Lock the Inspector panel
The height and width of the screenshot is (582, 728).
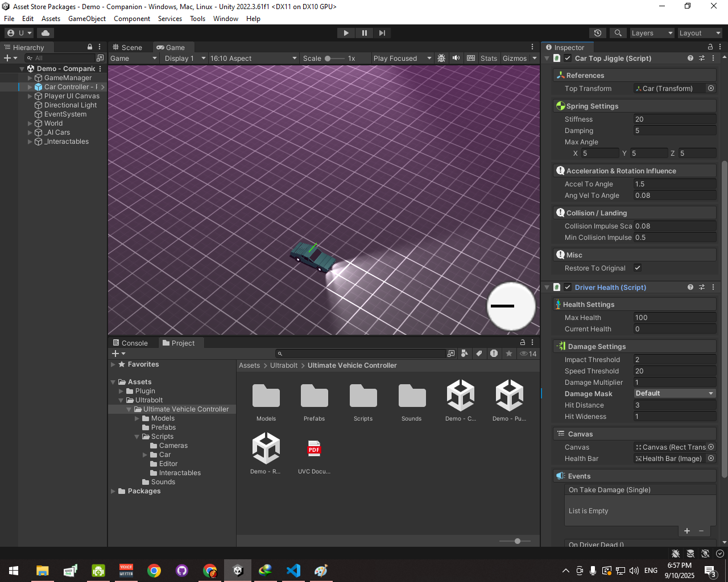pos(710,47)
